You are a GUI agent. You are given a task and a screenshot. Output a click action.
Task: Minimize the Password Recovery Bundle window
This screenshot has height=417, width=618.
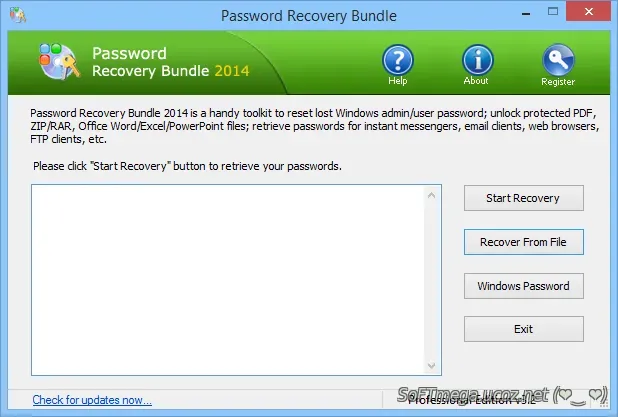pyautogui.click(x=526, y=13)
